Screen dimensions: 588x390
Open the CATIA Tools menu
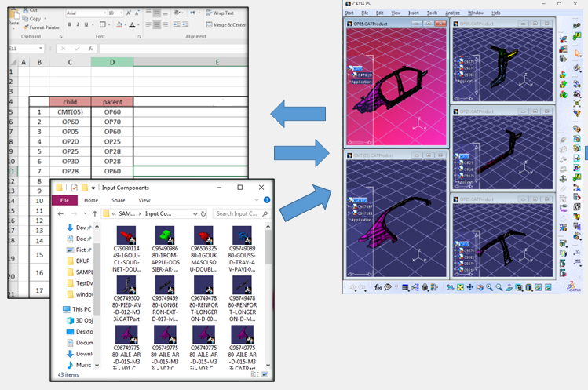(x=432, y=13)
